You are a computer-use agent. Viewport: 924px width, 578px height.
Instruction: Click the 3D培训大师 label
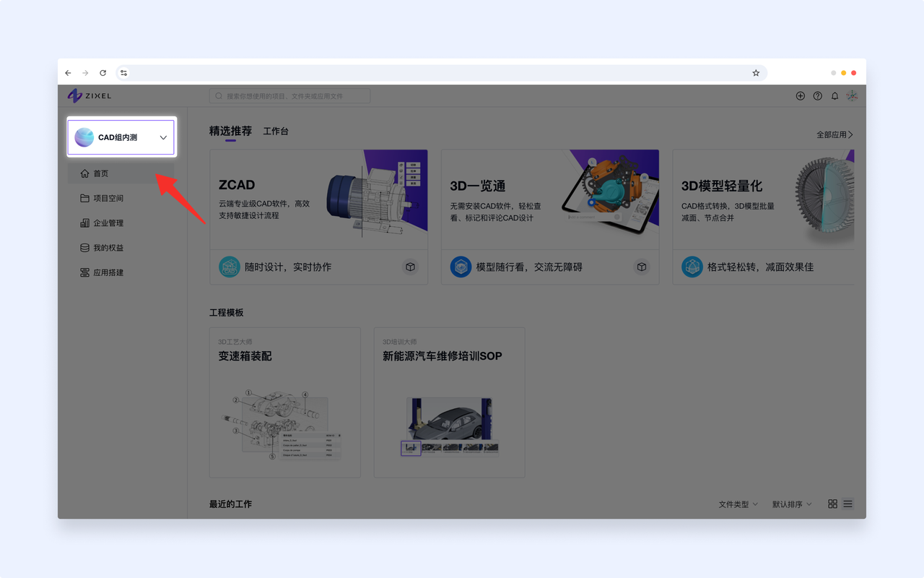(x=400, y=342)
